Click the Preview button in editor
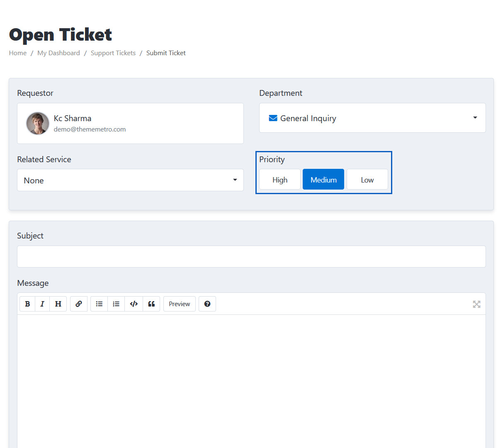Image resolution: width=498 pixels, height=448 pixels. pos(180,304)
